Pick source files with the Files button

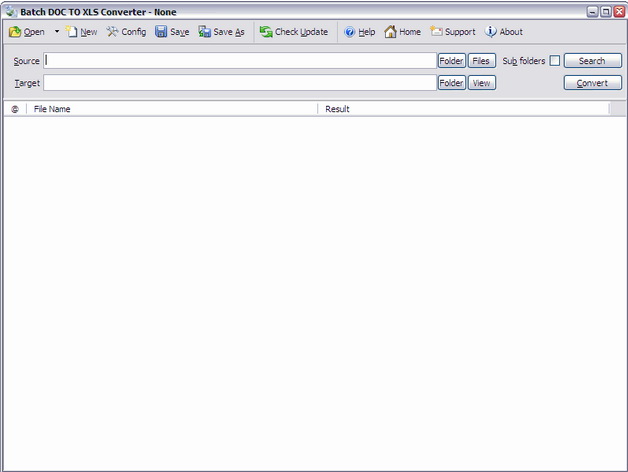pos(482,61)
